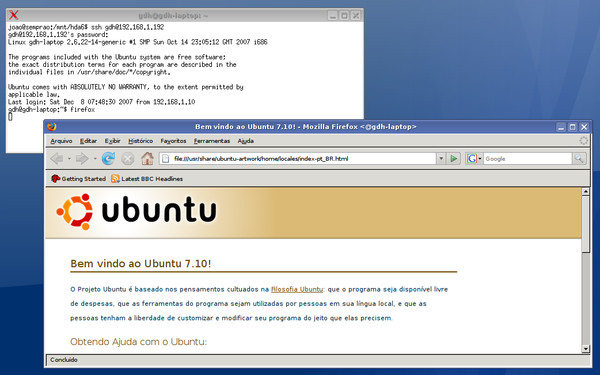Click the Stop loading icon
The image size is (600, 375).
(x=128, y=158)
